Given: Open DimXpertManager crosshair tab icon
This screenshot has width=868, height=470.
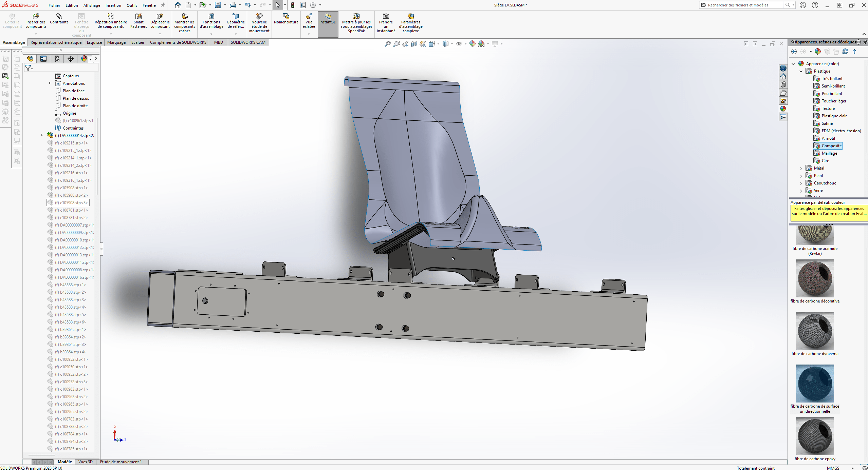Looking at the screenshot, I should pyautogui.click(x=71, y=59).
